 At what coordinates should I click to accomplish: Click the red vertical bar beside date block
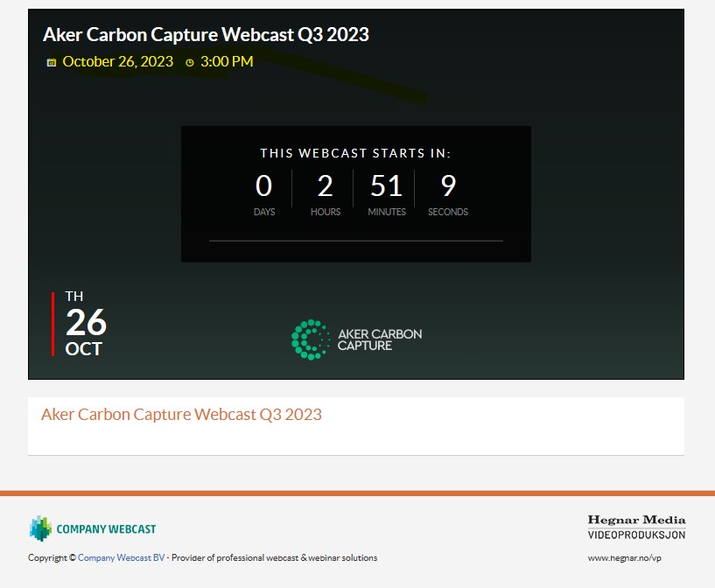click(x=53, y=324)
